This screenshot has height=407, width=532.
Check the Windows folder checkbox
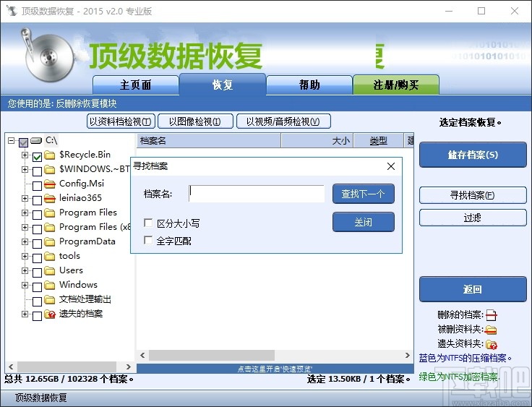click(x=37, y=287)
